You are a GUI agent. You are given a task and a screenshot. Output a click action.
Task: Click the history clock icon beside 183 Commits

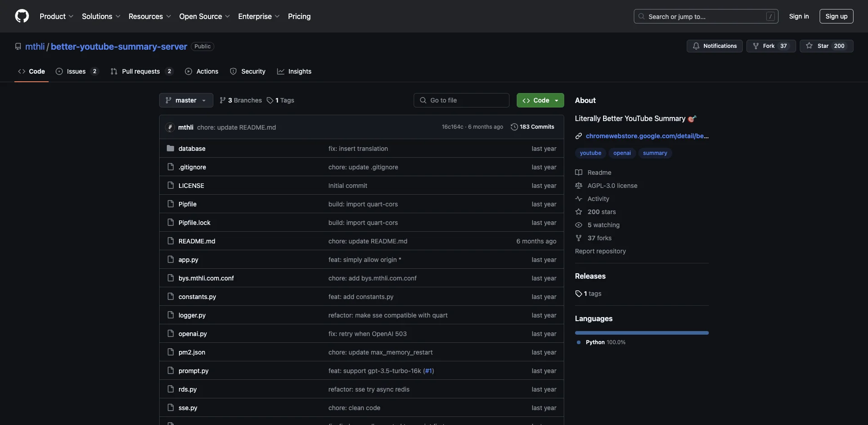tap(514, 127)
